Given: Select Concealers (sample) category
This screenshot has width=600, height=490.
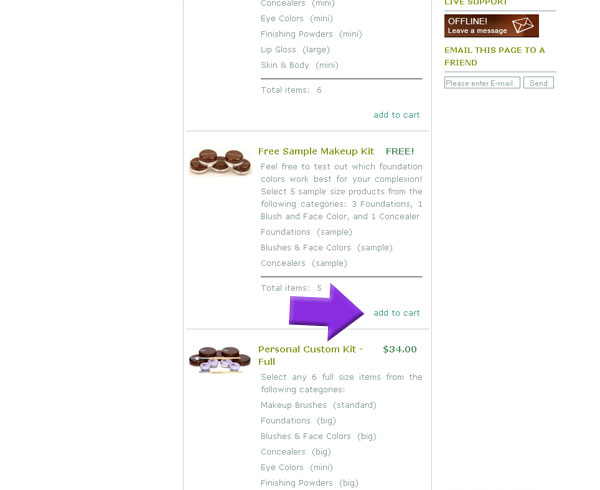Looking at the screenshot, I should click(x=304, y=264).
